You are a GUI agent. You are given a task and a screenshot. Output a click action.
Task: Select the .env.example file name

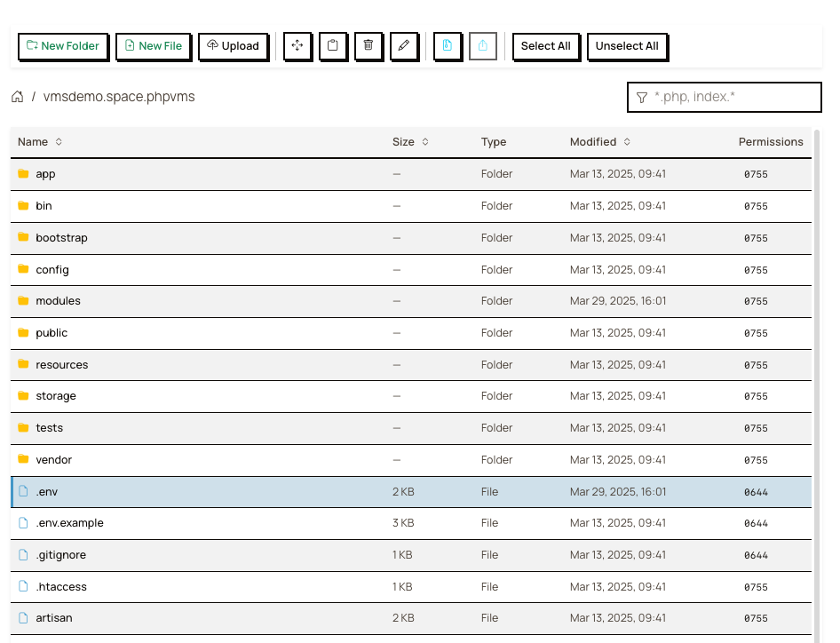pyautogui.click(x=69, y=523)
